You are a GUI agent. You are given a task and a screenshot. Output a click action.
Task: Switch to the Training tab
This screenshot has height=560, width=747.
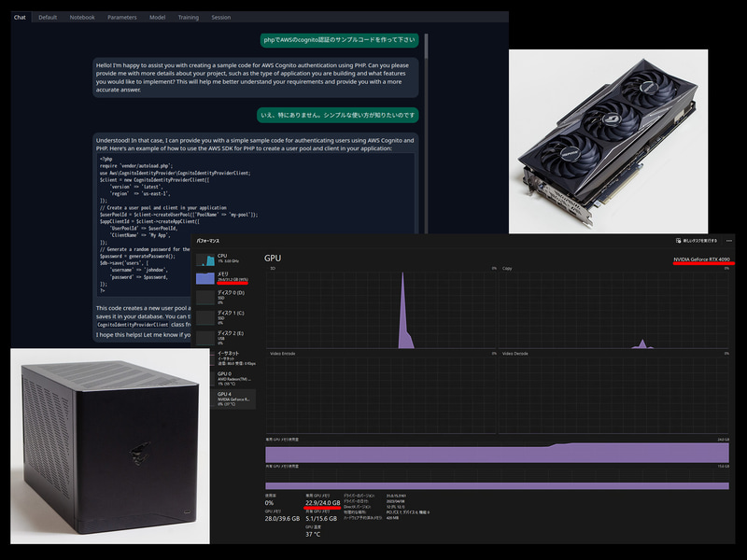click(x=189, y=17)
